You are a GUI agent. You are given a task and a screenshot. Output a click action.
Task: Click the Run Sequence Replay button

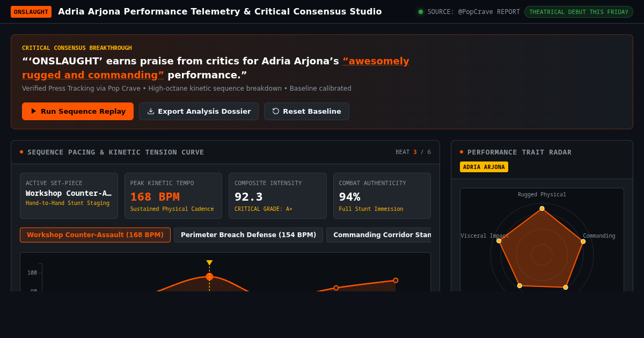coord(78,111)
